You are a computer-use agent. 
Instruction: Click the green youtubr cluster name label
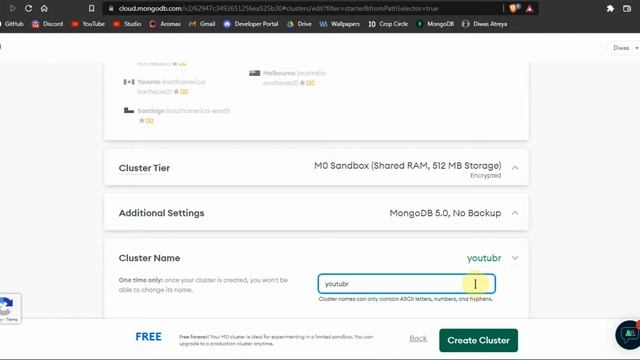pyautogui.click(x=484, y=258)
